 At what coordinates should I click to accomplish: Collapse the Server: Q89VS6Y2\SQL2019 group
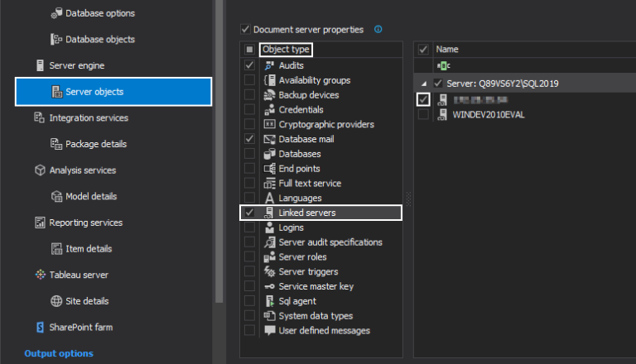pos(425,84)
